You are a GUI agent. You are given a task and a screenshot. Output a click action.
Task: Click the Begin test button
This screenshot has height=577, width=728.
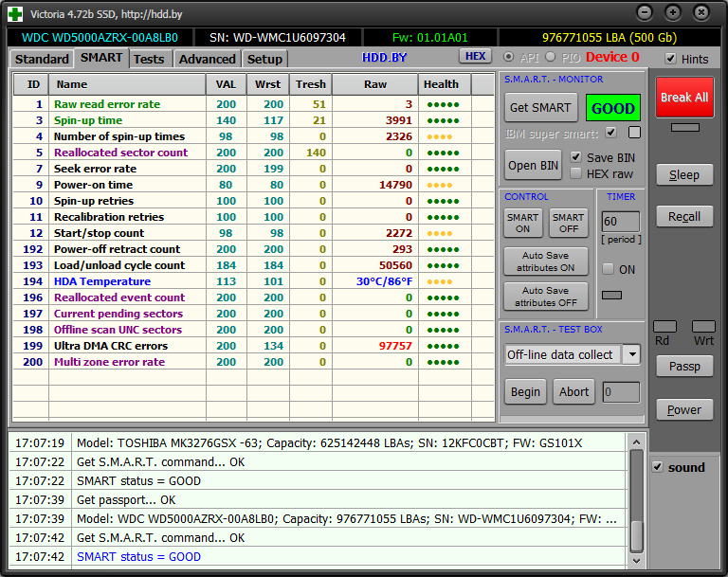525,392
